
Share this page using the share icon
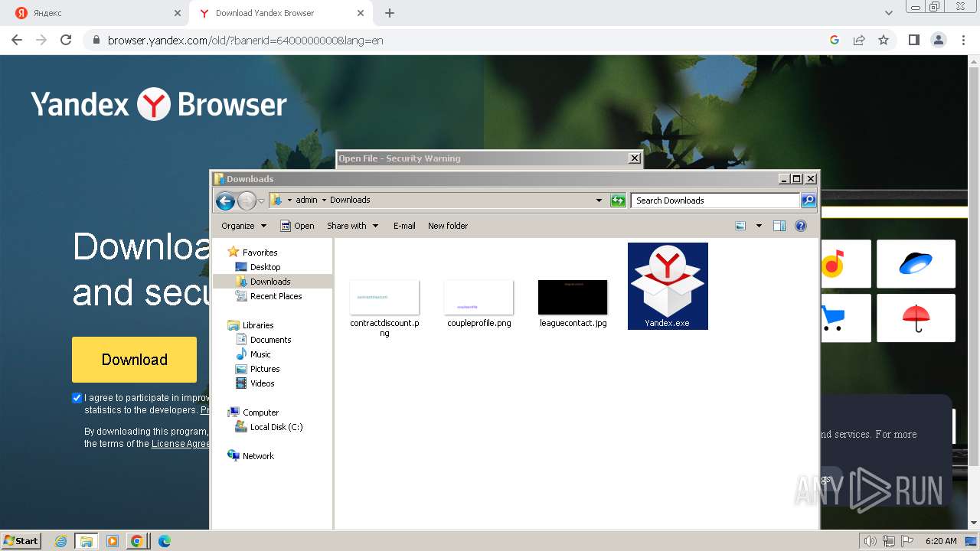click(859, 40)
